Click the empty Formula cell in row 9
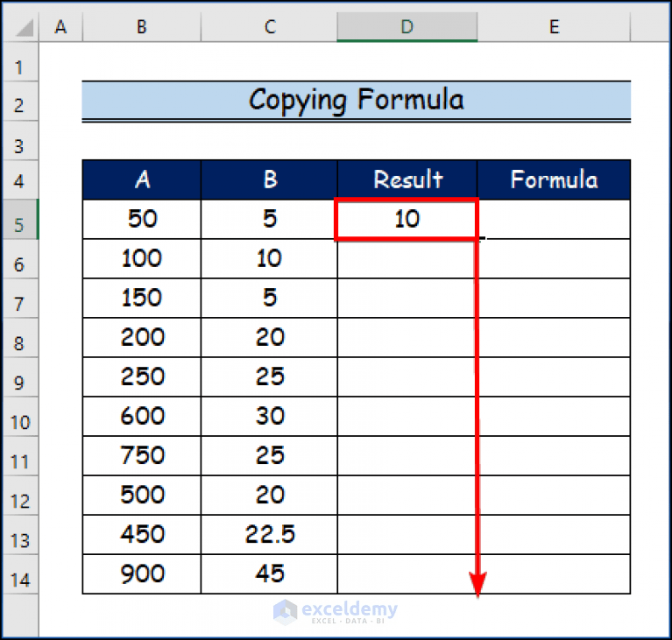Screen dimensions: 672x640 [x=554, y=377]
